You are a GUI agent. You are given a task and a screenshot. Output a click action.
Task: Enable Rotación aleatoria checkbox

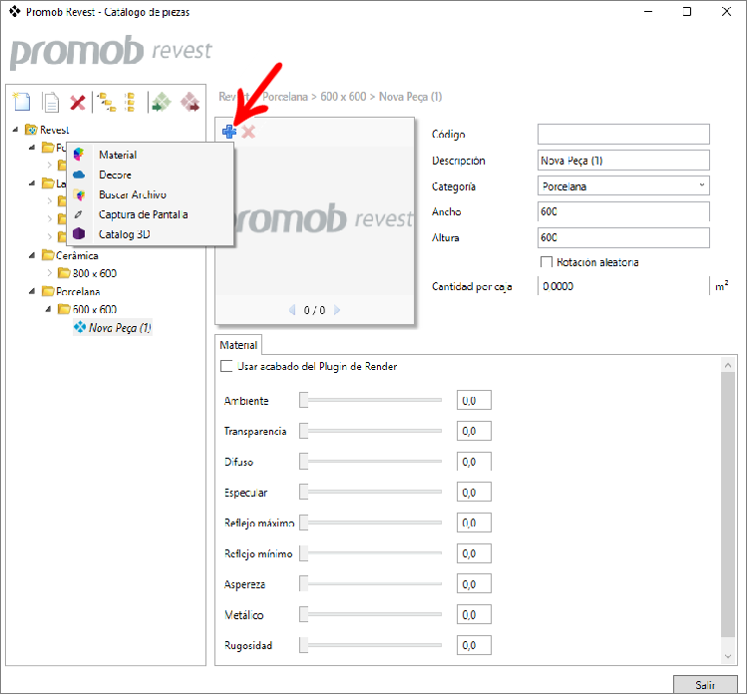tap(547, 262)
